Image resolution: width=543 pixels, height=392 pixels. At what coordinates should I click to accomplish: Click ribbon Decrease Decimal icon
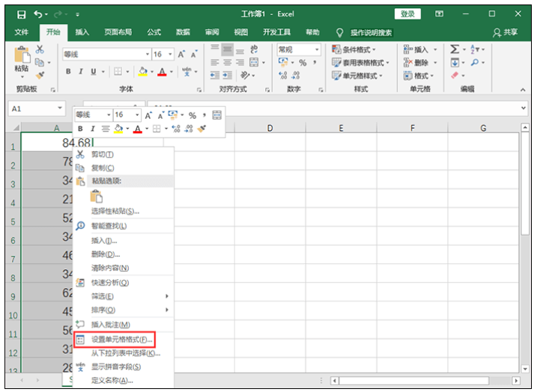point(296,75)
